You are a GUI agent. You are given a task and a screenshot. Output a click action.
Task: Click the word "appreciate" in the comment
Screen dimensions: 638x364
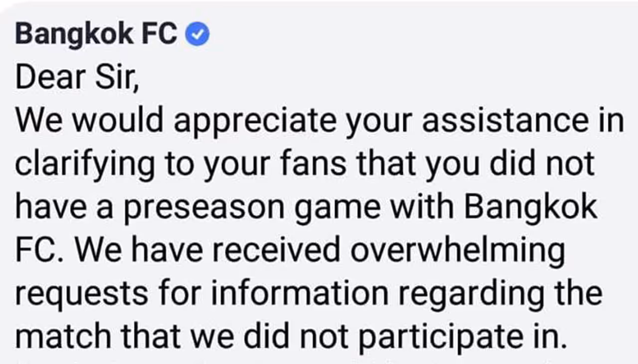coord(255,122)
